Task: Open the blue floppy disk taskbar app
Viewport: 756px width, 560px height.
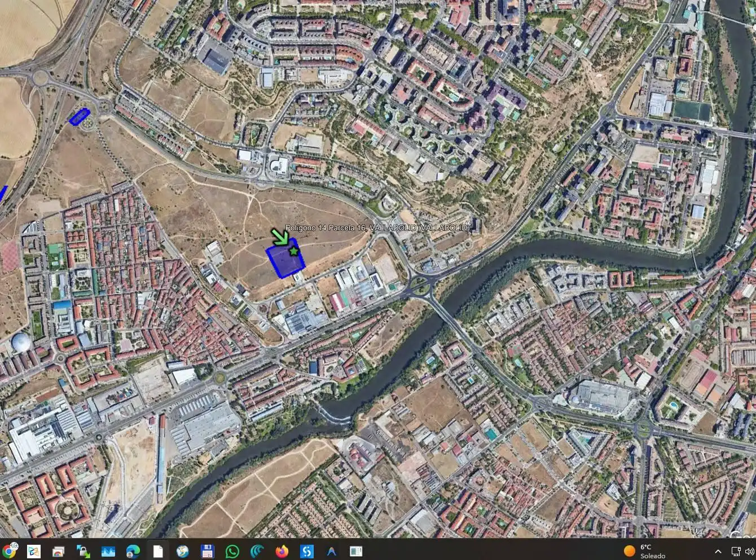Action: (207, 551)
